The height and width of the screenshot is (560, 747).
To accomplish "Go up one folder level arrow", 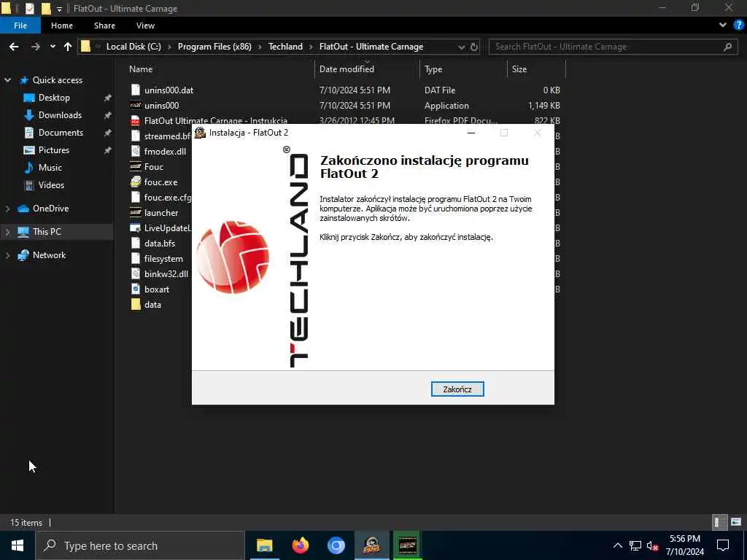I will [x=68, y=47].
